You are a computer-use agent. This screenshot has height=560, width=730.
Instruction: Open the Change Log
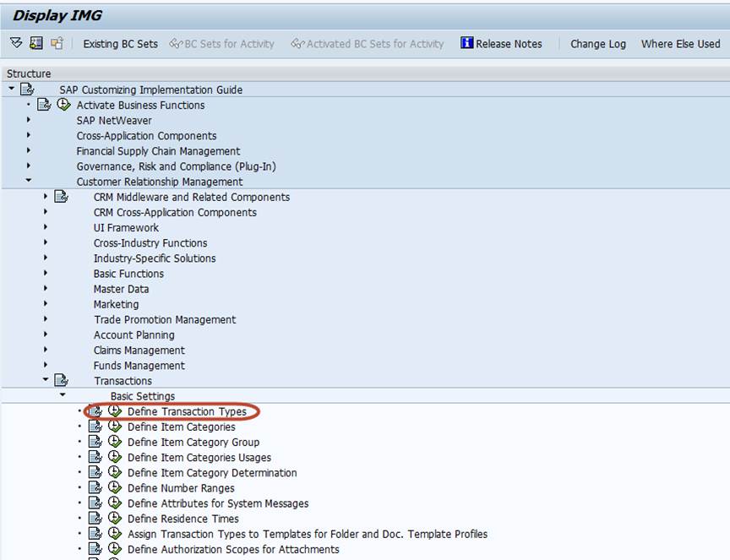[x=598, y=44]
